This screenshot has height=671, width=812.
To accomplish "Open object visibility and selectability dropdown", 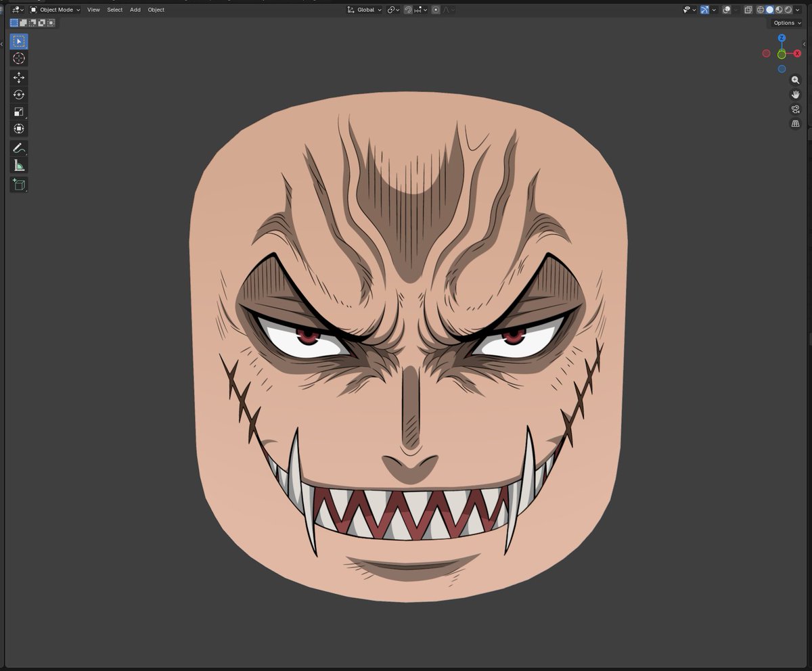I will pos(690,9).
